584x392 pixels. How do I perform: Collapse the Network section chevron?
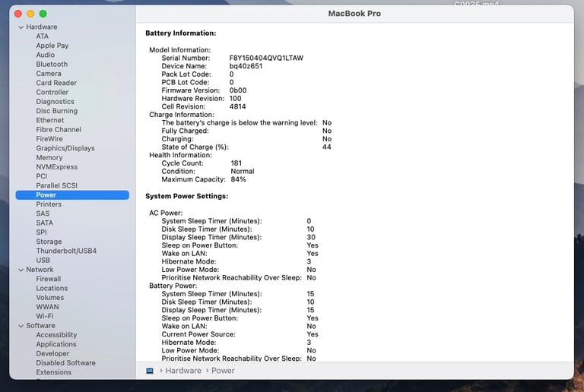coord(21,270)
